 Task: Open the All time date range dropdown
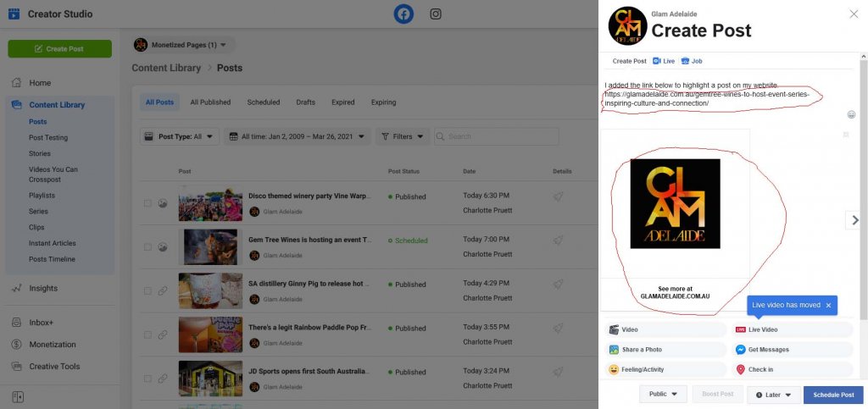(x=298, y=136)
